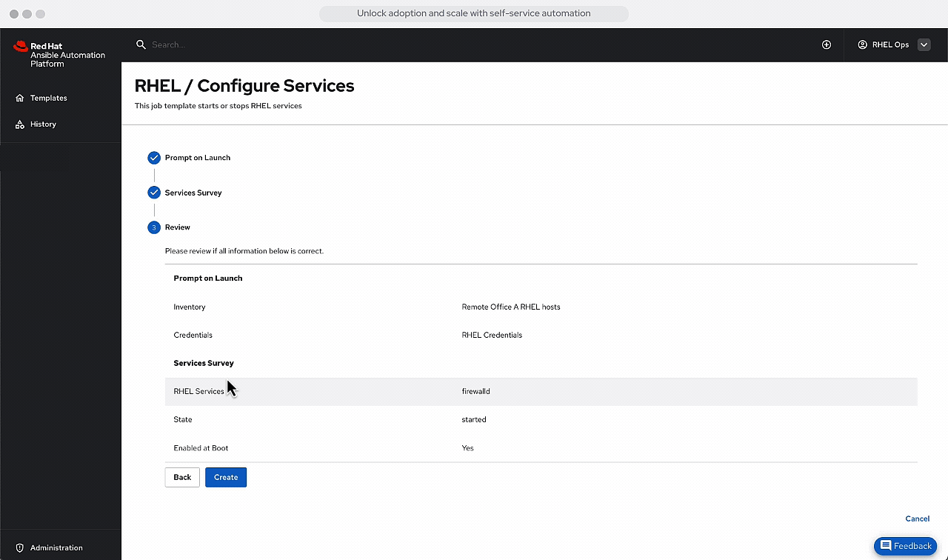The width and height of the screenshot is (948, 560).
Task: Click the Services Survey checkmark icon
Action: (x=154, y=193)
